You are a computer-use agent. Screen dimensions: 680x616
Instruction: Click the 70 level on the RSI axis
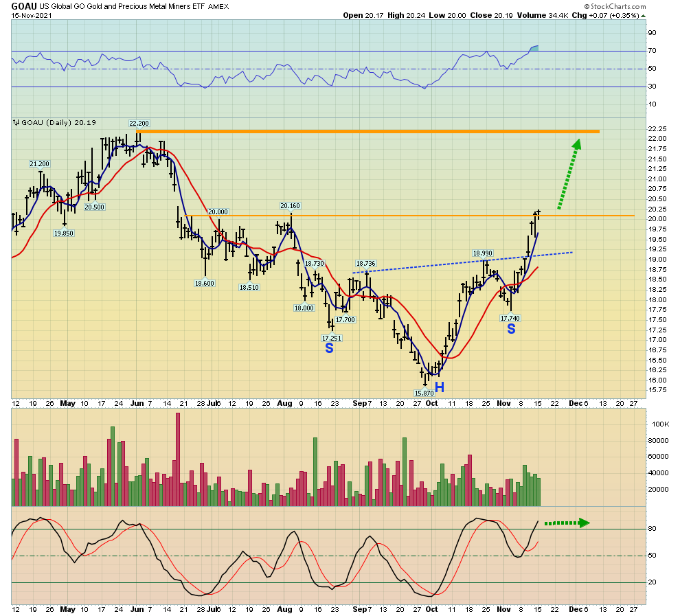tap(653, 51)
